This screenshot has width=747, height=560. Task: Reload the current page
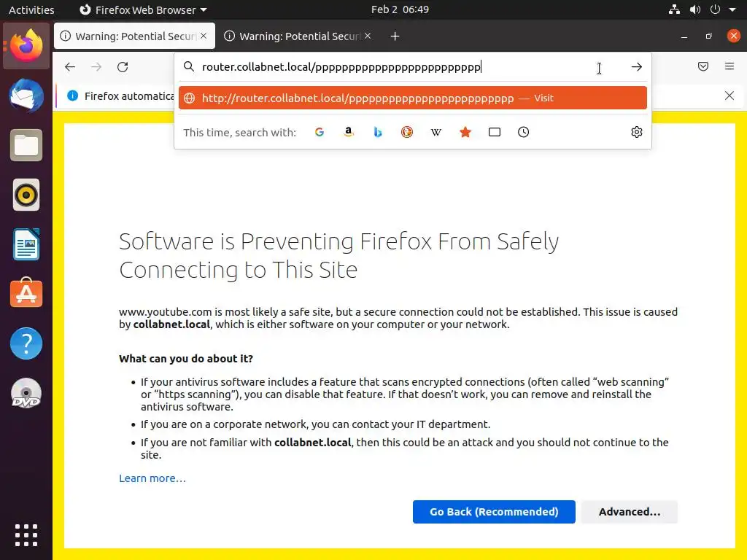(x=123, y=67)
